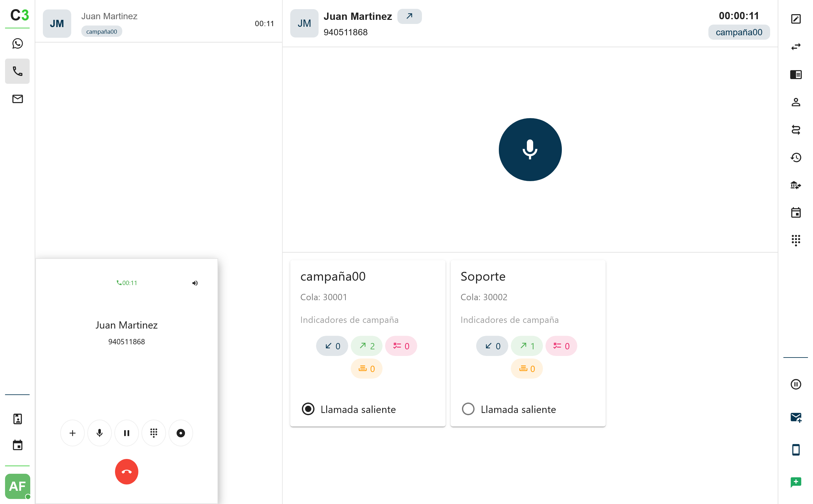Select Soporte Llamada saliente radio button
The width and height of the screenshot is (813, 504).
point(468,409)
